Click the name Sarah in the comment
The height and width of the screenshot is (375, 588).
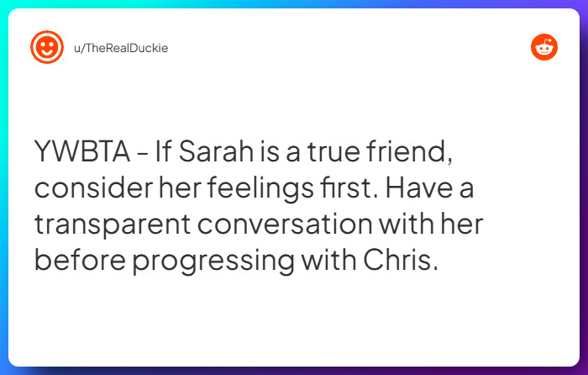(216, 151)
